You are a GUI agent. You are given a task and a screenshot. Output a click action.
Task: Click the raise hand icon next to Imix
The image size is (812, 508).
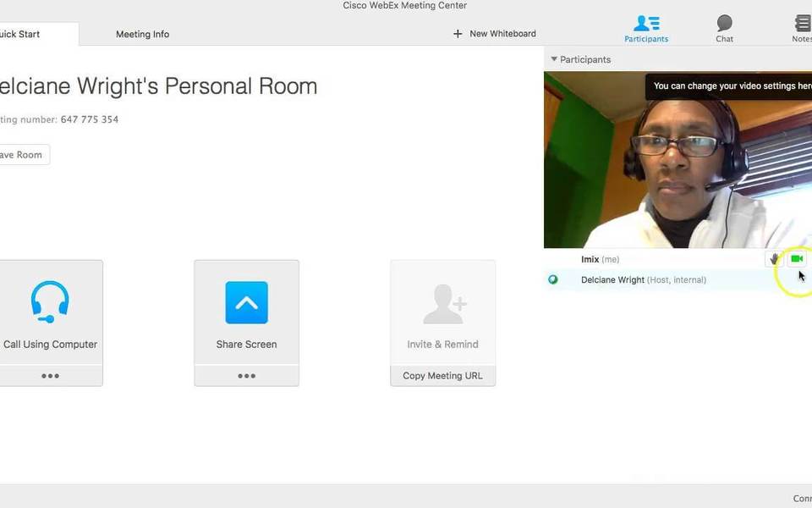coord(774,259)
